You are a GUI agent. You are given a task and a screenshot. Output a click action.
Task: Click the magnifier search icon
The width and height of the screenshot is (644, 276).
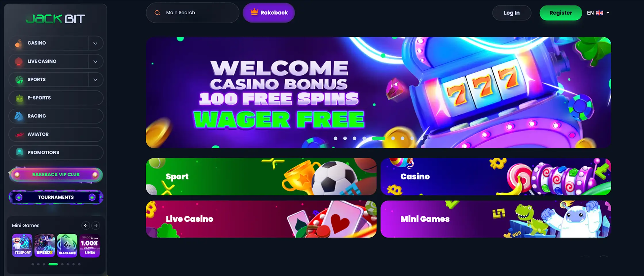point(157,13)
